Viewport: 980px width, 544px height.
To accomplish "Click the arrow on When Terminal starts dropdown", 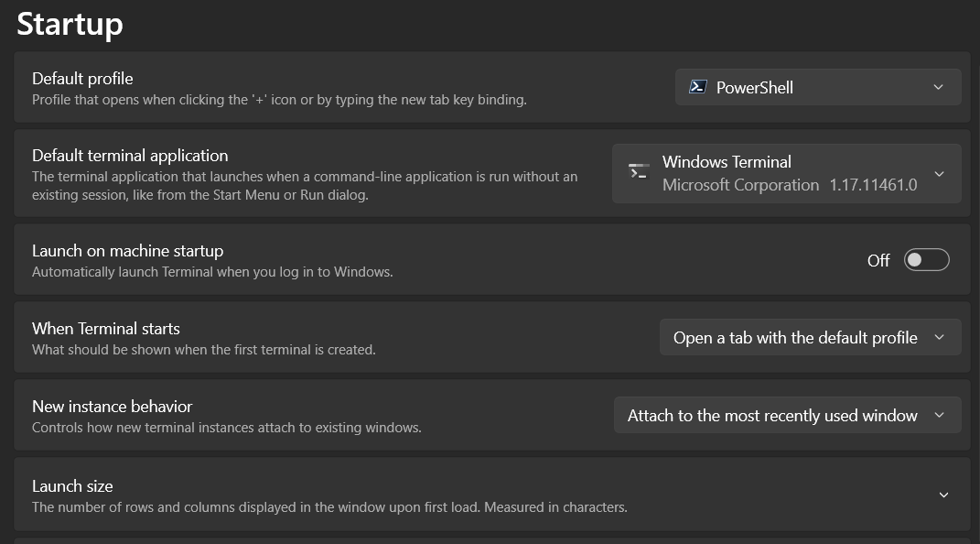I will 939,337.
